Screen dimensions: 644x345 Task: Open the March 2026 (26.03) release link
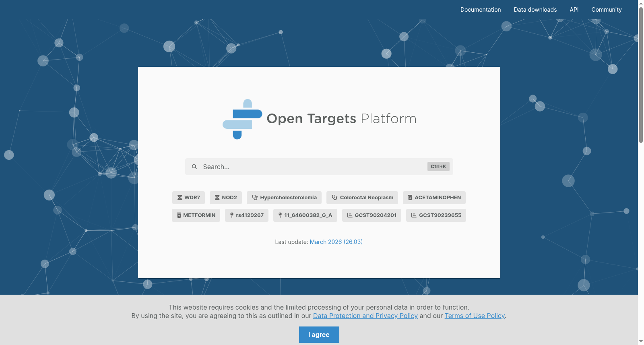336,242
